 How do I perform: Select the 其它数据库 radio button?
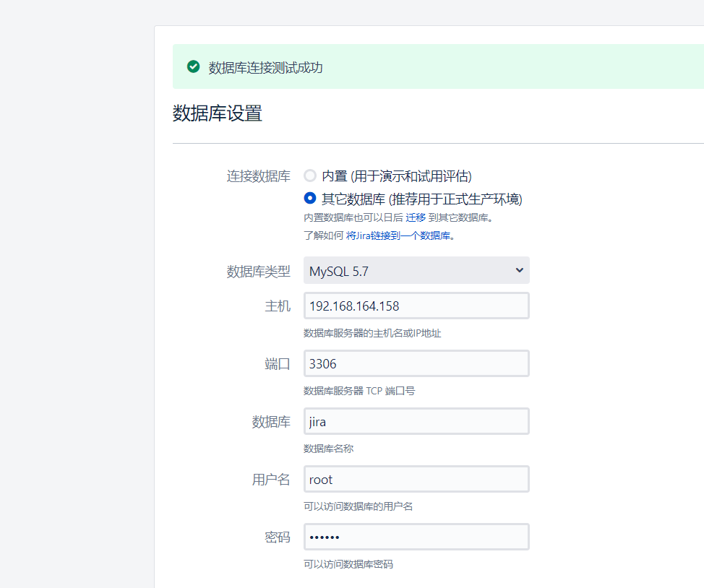tap(310, 198)
